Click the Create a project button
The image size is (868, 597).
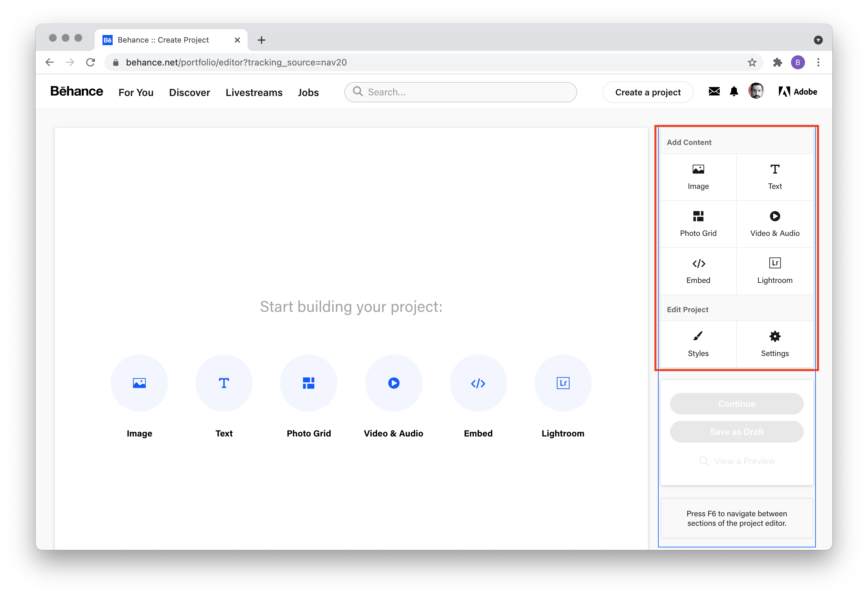648,92
